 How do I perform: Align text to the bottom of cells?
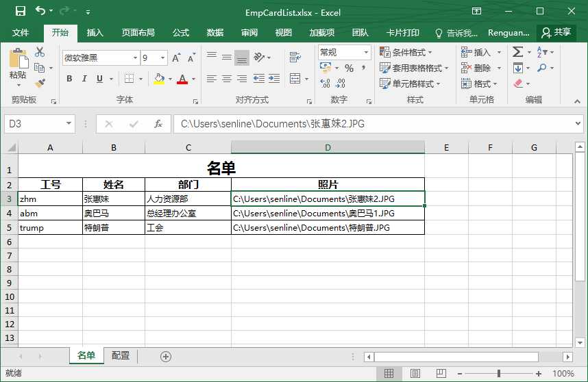pos(242,58)
